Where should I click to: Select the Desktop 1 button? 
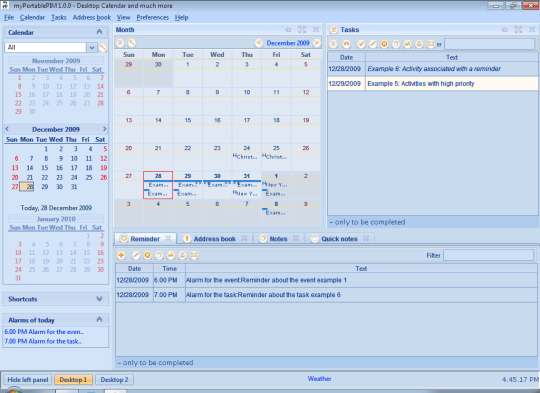click(x=73, y=380)
